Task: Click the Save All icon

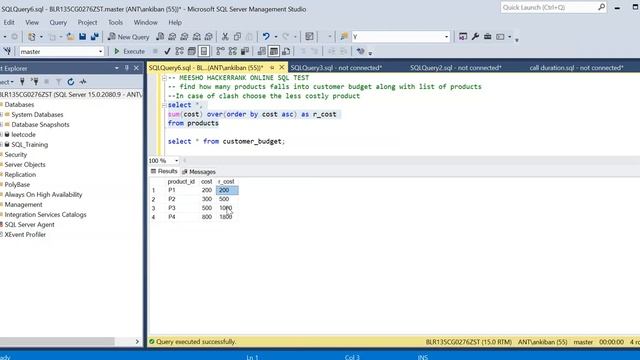Action: pos(95,37)
